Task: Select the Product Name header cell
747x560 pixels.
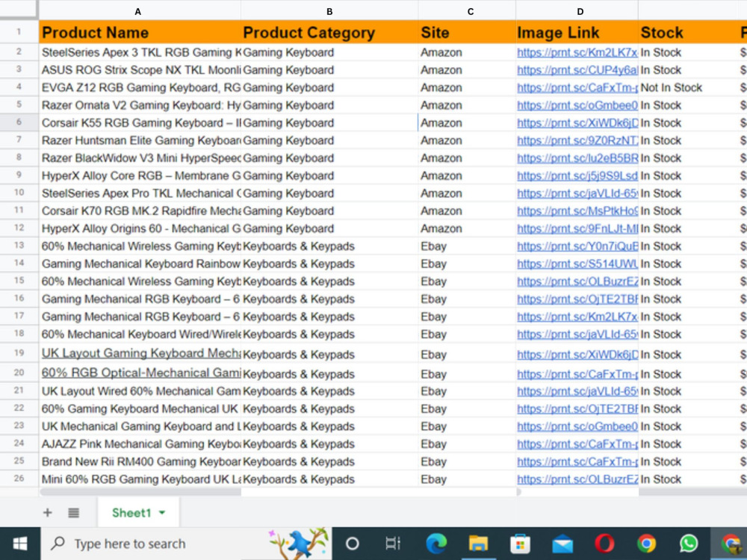Action: click(x=140, y=32)
